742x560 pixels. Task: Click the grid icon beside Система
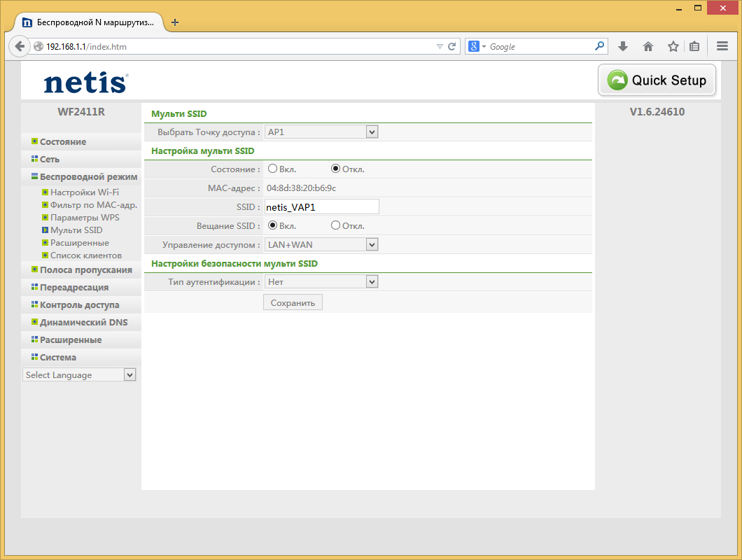coord(34,356)
